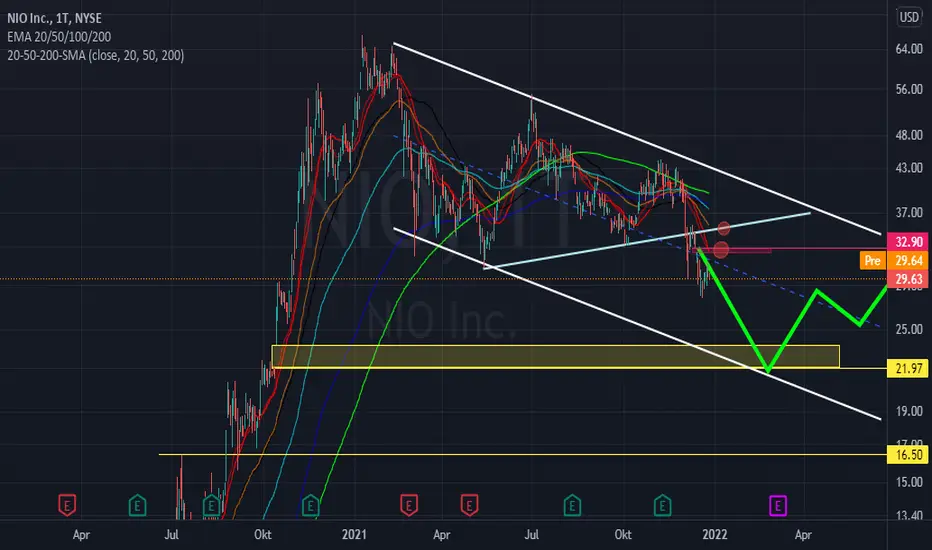Click the pink 32.90 price label

point(908,241)
